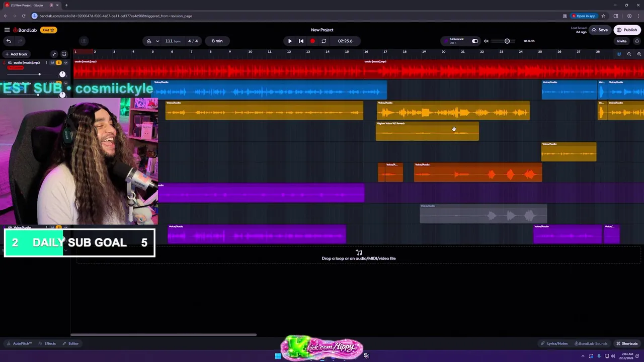Screen dimensions: 644x362
Task: Save the project
Action: (x=600, y=30)
